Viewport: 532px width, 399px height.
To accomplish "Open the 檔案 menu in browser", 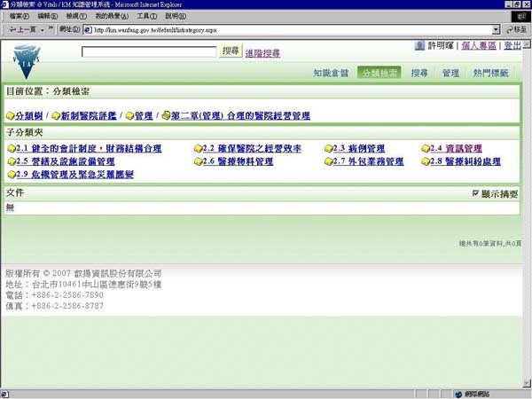I will tap(19, 16).
